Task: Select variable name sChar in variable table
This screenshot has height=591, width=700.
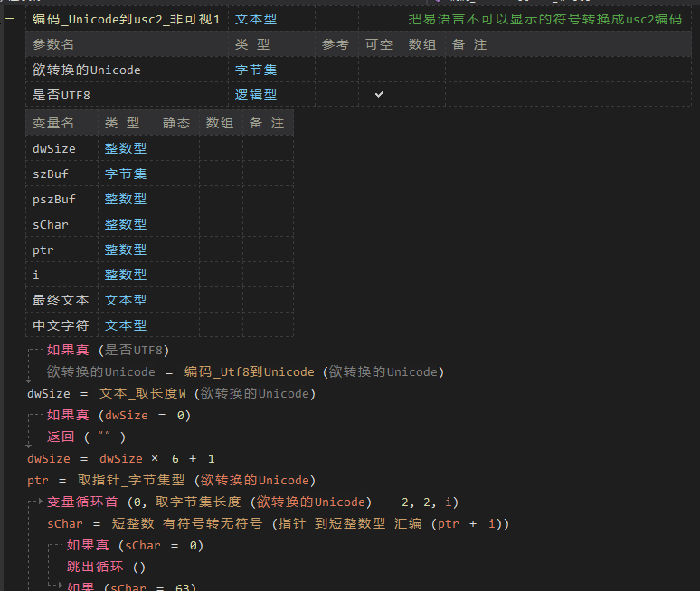Action: [x=51, y=225]
